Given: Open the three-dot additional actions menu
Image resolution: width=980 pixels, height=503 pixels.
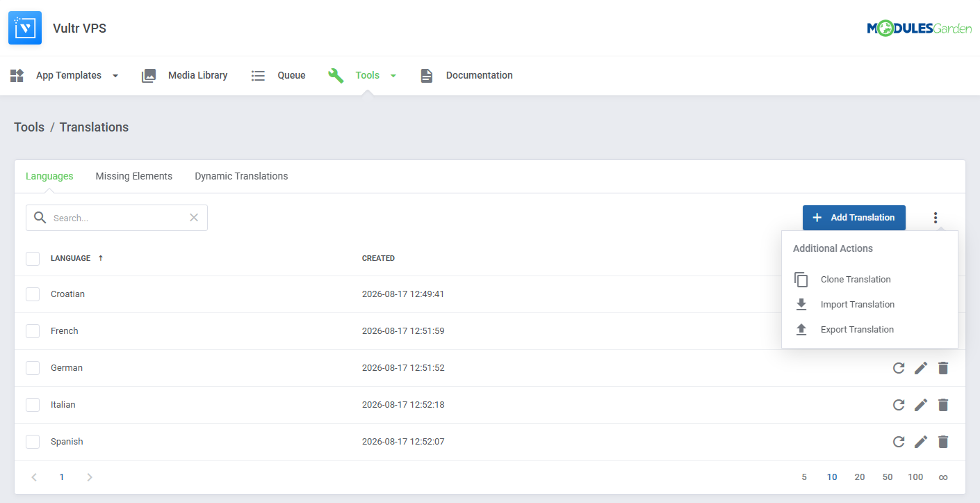Looking at the screenshot, I should click(936, 218).
